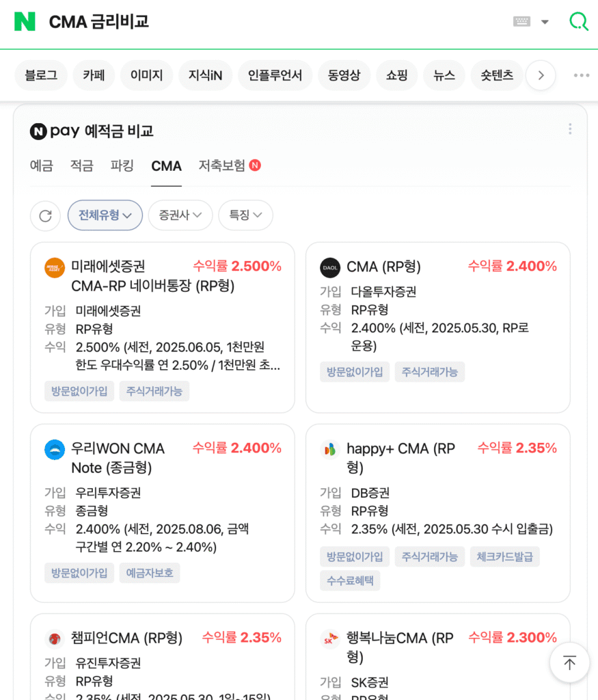Select the 블로그 search category

pyautogui.click(x=41, y=75)
